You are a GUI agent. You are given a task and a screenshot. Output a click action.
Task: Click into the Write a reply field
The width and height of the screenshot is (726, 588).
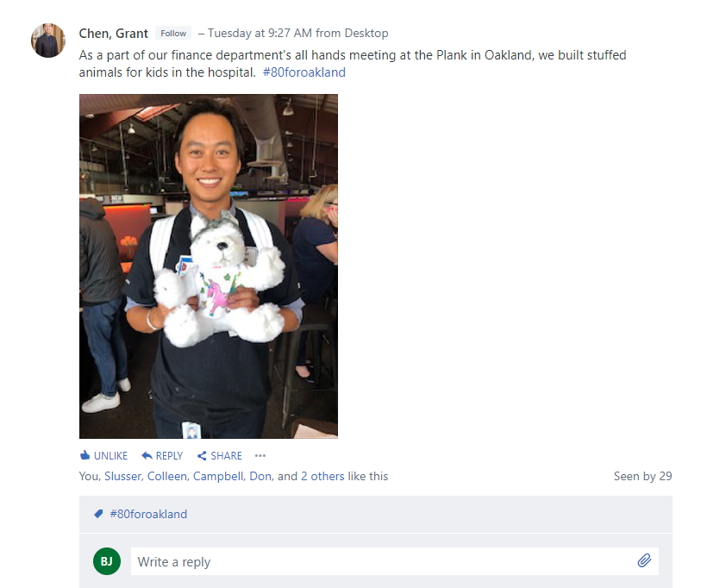point(395,561)
